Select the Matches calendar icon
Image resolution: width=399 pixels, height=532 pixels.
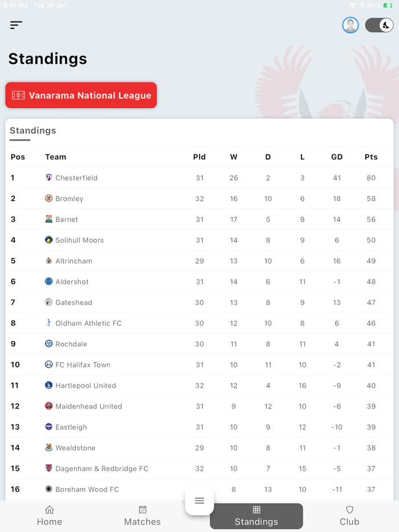142,510
